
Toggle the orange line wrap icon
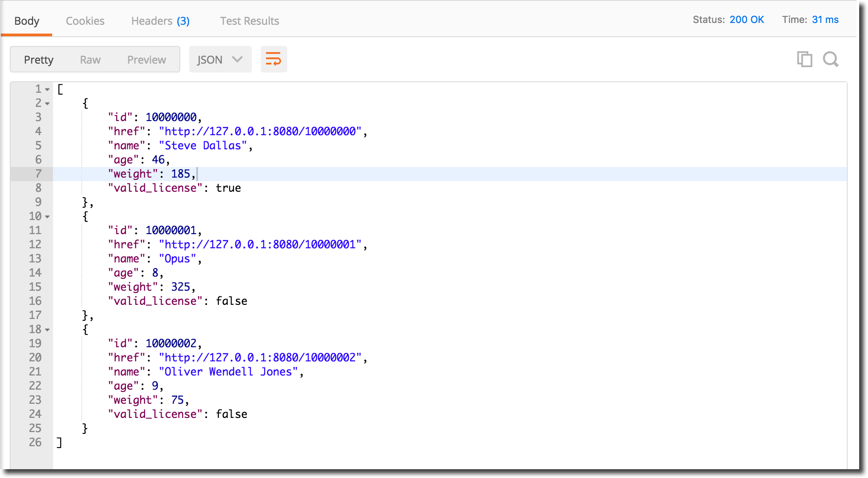tap(274, 59)
